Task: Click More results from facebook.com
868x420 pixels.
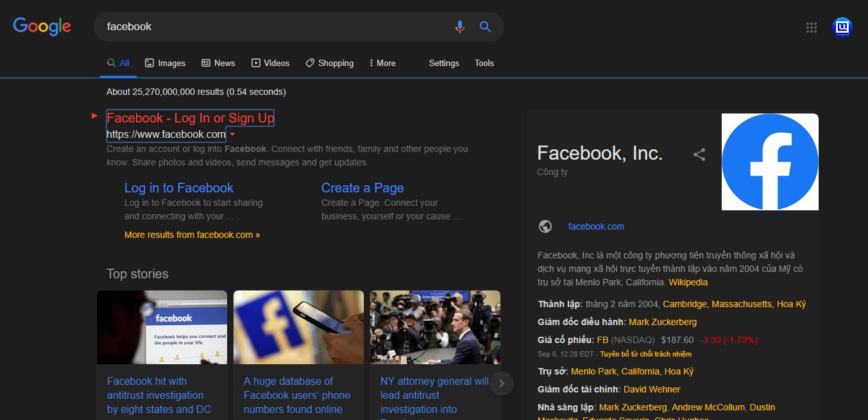Action: click(x=192, y=235)
